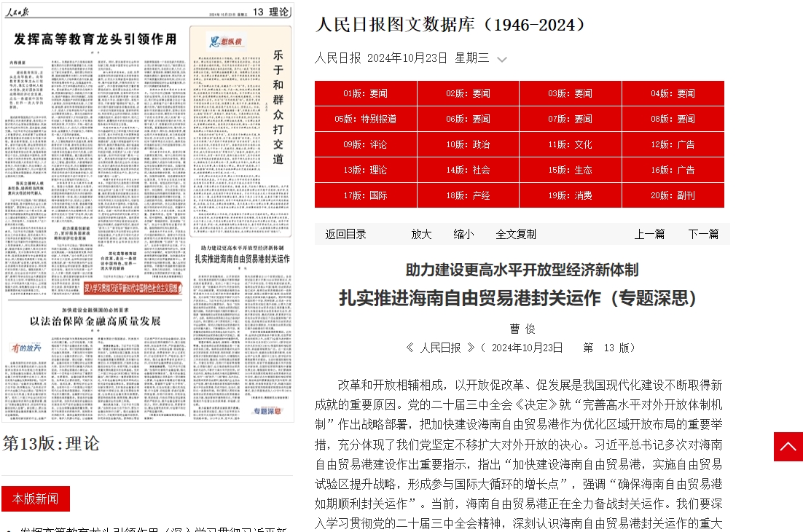The width and height of the screenshot is (803, 532).
Task: Open 20版：副刊 supplement section
Action: coord(673,195)
